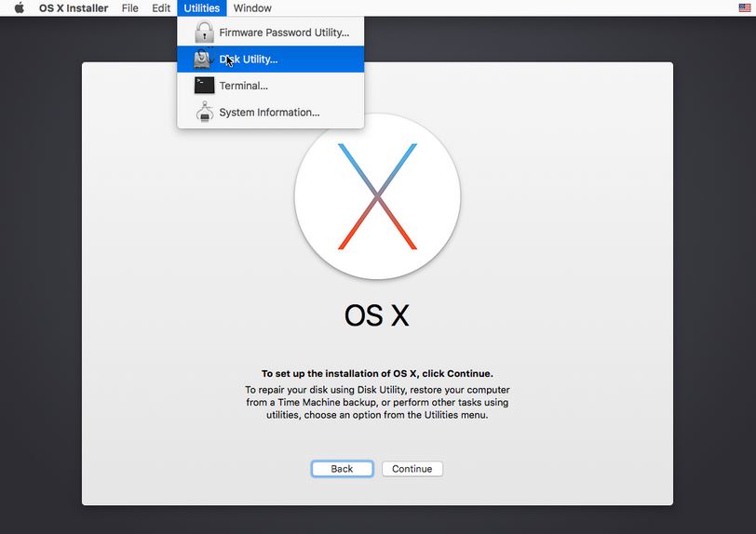Click the large OS X heading
The image size is (756, 534).
point(377,315)
